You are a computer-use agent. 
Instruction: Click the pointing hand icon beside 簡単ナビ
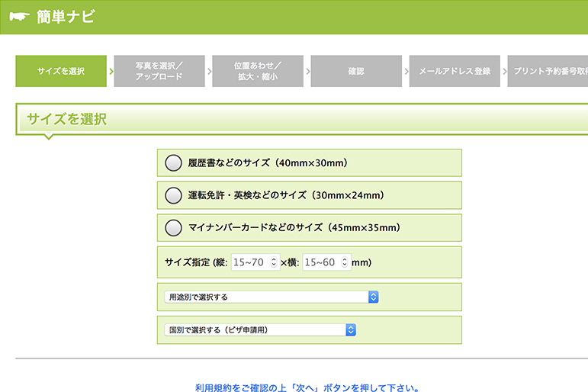(19, 18)
